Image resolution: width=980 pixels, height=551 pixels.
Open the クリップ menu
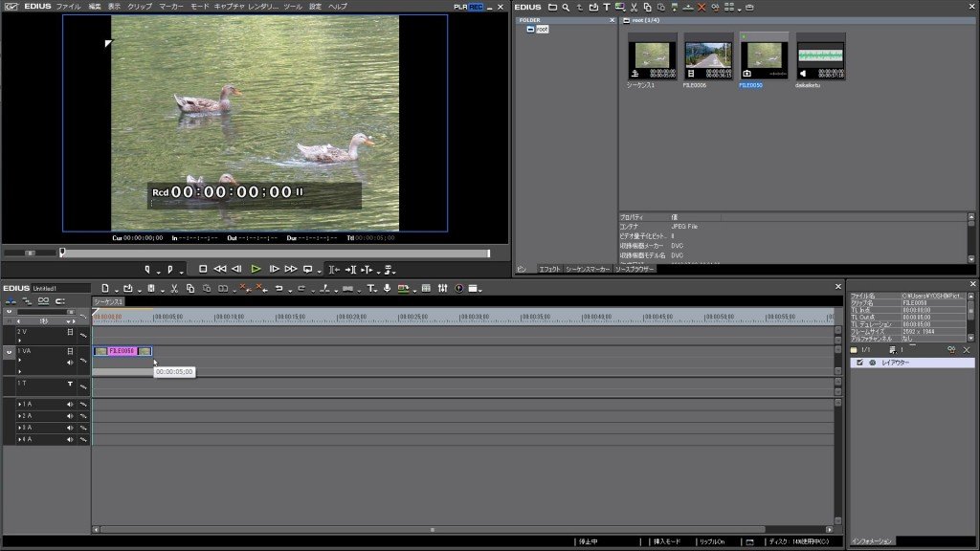coord(140,7)
